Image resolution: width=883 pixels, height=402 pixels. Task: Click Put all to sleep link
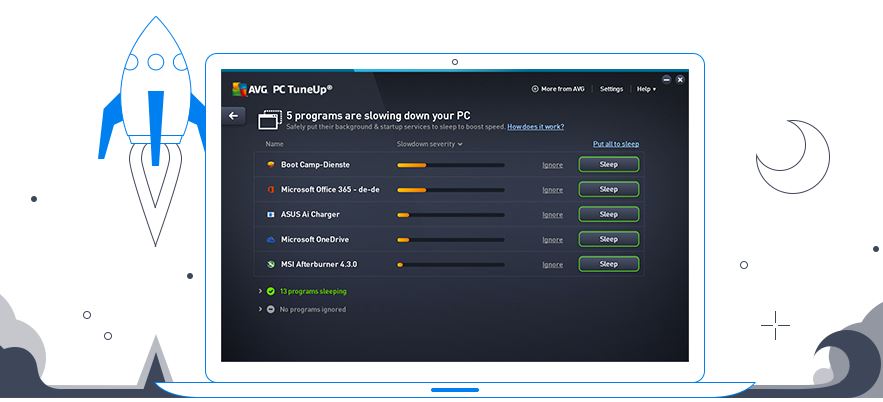point(616,144)
